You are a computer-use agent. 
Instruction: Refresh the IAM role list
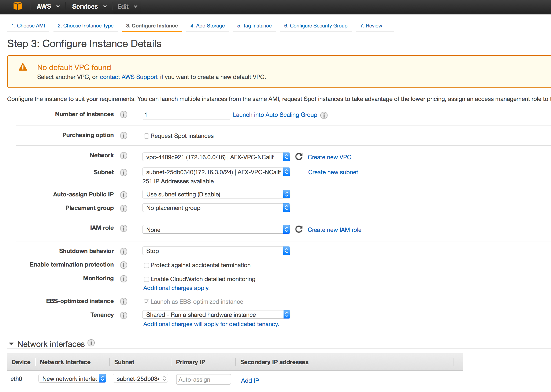299,230
